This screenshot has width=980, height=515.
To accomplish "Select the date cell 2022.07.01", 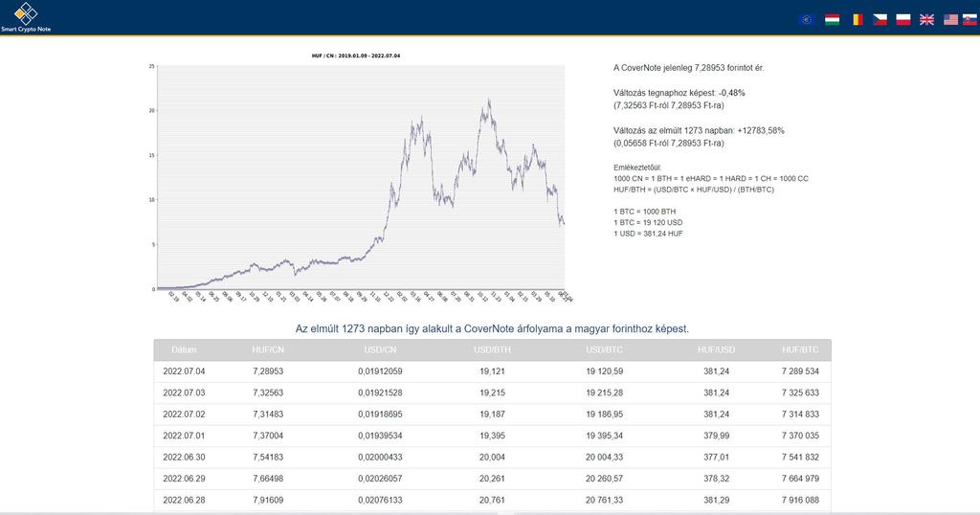I will coord(184,436).
